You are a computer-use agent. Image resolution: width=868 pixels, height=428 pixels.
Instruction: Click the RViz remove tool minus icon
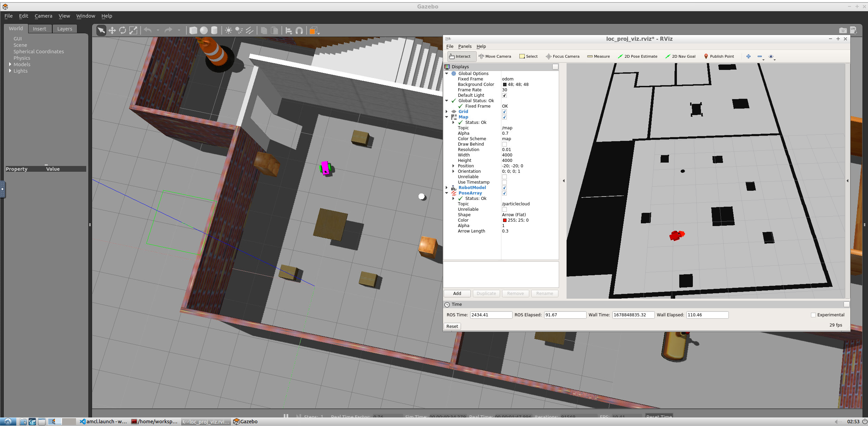(760, 56)
